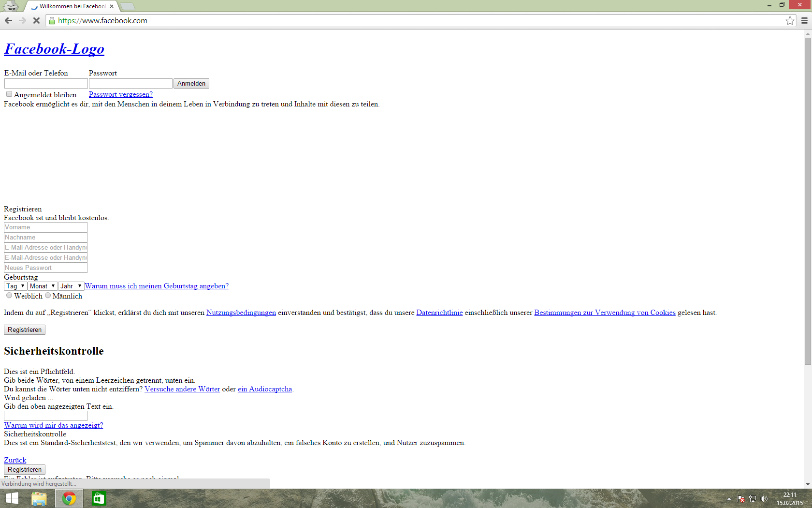Click the Sicherheitskontrolle heading
The width and height of the screenshot is (812, 508).
(54, 351)
